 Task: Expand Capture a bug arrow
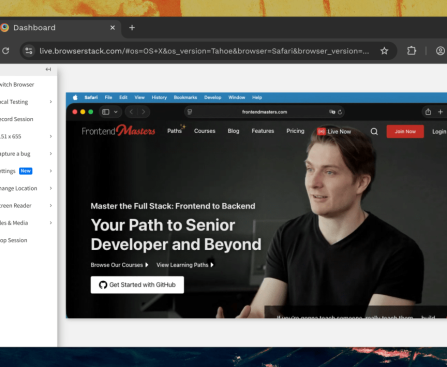51,154
